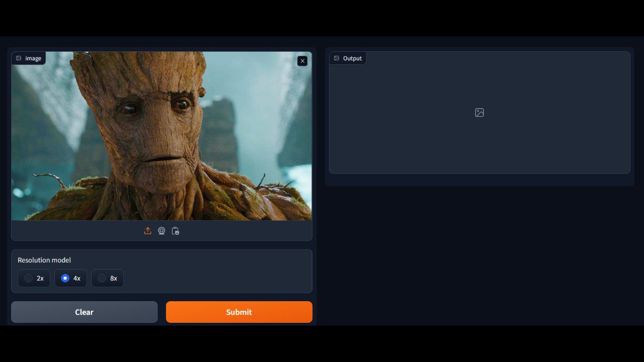The width and height of the screenshot is (644, 362).
Task: Remove the uploaded image with the X
Action: point(302,61)
